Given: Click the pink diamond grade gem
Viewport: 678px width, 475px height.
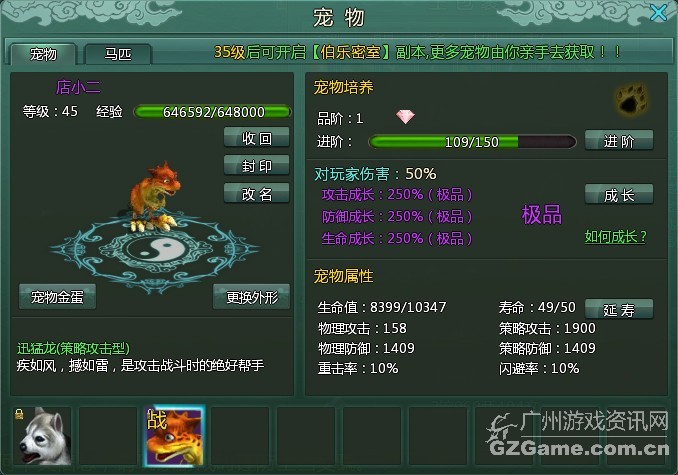Looking at the screenshot, I should coord(405,116).
